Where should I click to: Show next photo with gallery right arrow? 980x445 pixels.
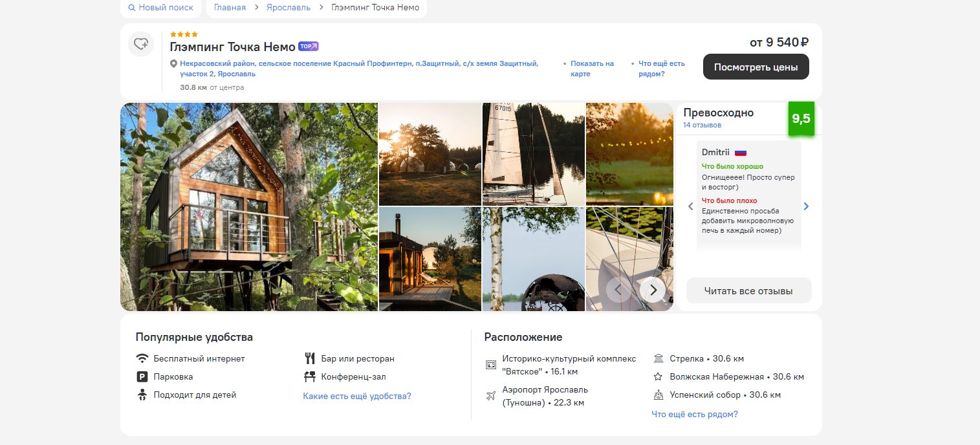(653, 290)
